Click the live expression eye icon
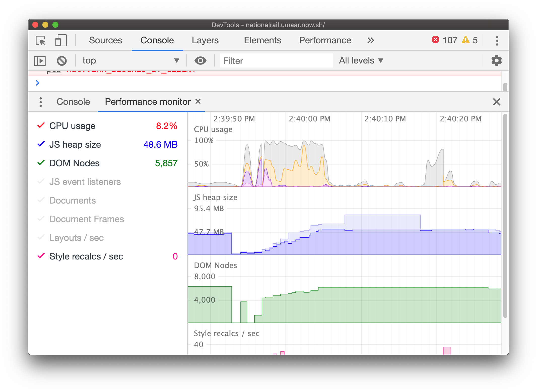537x392 pixels. (x=200, y=61)
